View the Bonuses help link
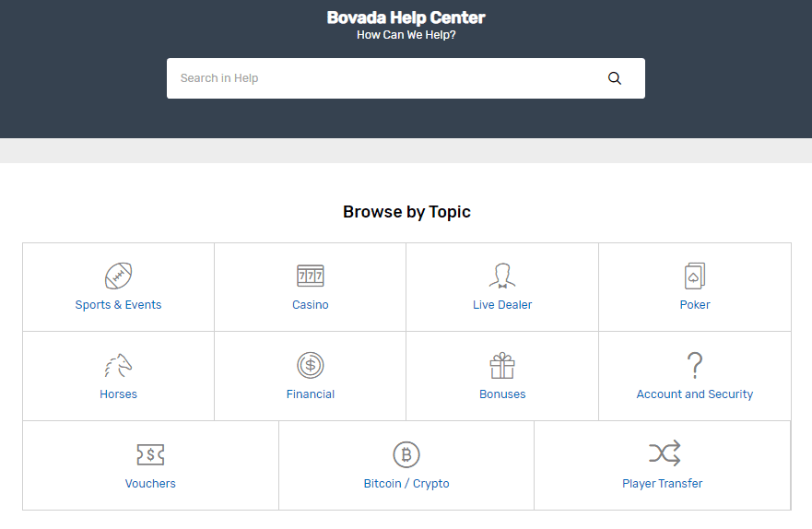Viewport: 812px width, 529px height. tap(502, 394)
